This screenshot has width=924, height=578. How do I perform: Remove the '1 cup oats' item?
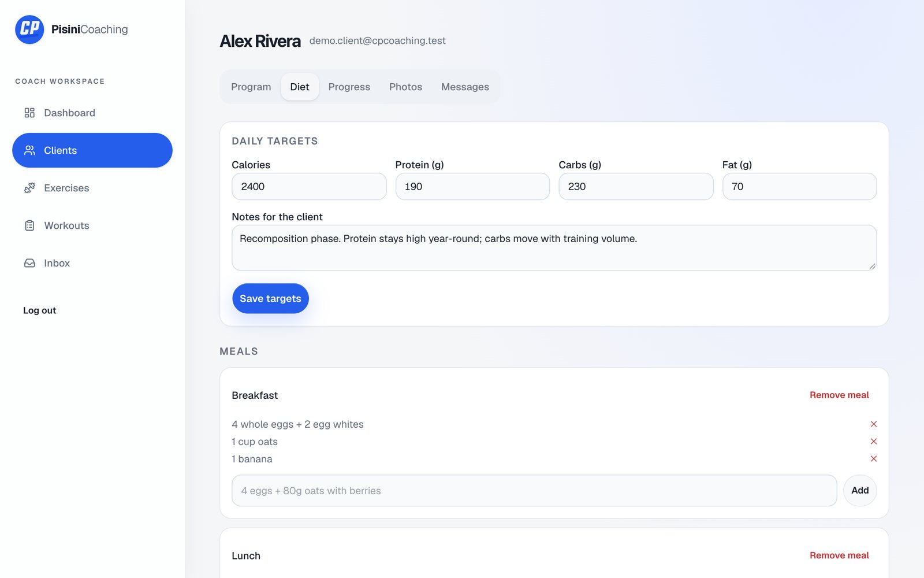pos(874,442)
